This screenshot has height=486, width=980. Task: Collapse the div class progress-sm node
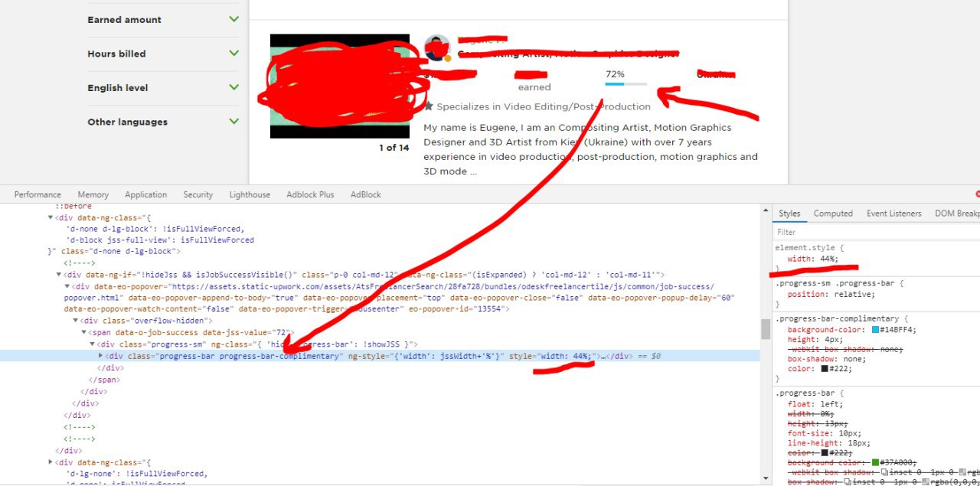coord(93,344)
